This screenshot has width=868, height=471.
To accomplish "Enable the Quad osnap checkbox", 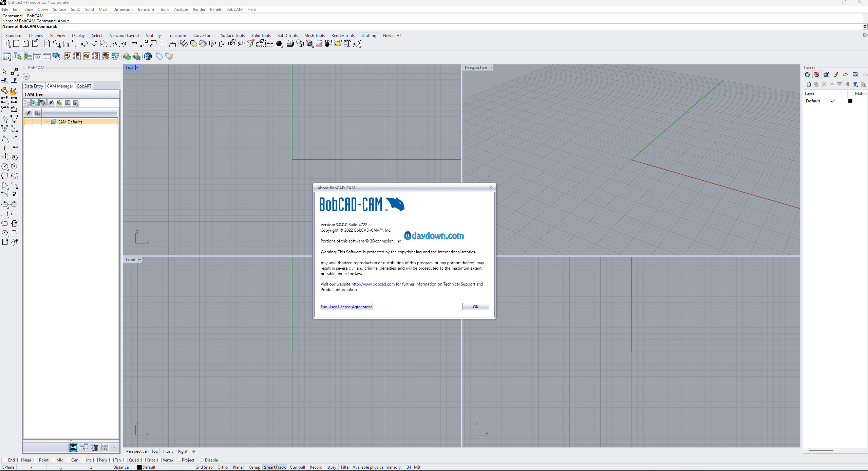I will [x=126, y=460].
